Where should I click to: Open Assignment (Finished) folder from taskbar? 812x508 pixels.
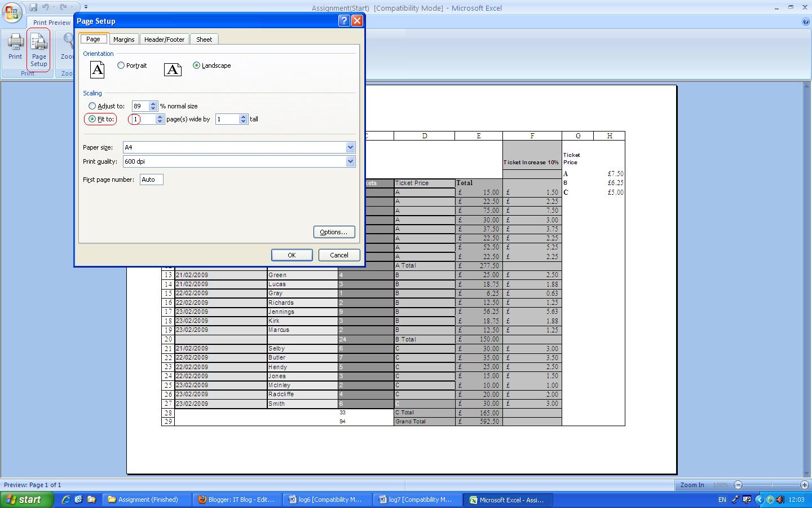148,500
